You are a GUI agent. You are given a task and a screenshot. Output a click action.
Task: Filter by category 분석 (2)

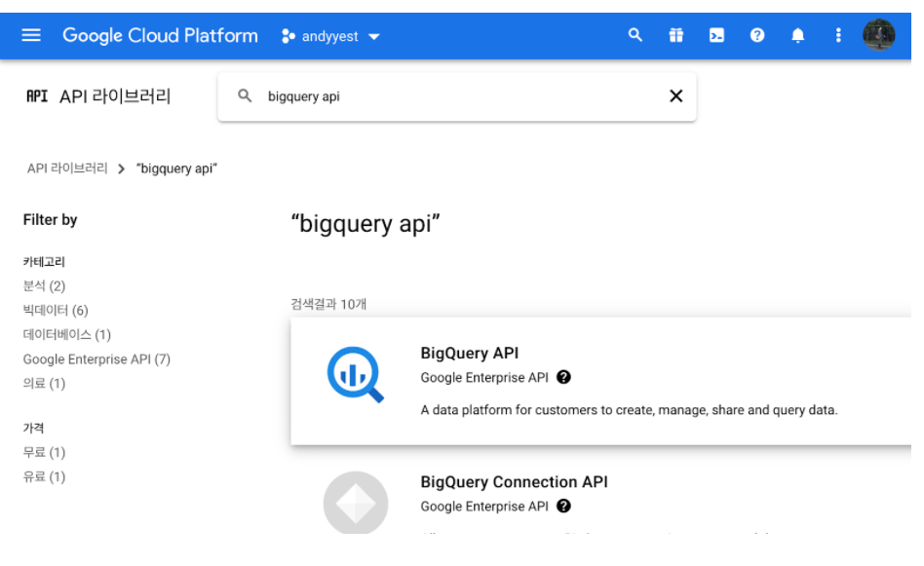(44, 286)
